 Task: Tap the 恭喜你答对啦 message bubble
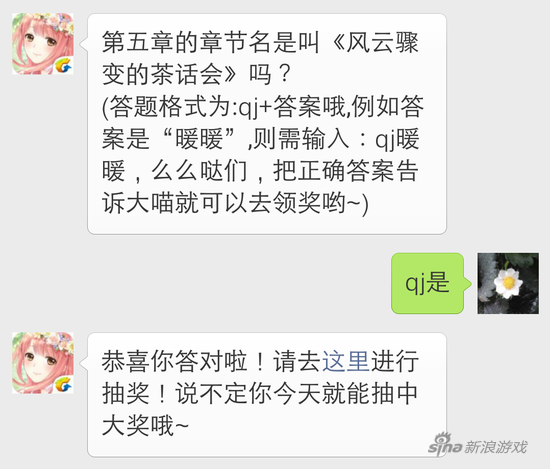[267, 395]
